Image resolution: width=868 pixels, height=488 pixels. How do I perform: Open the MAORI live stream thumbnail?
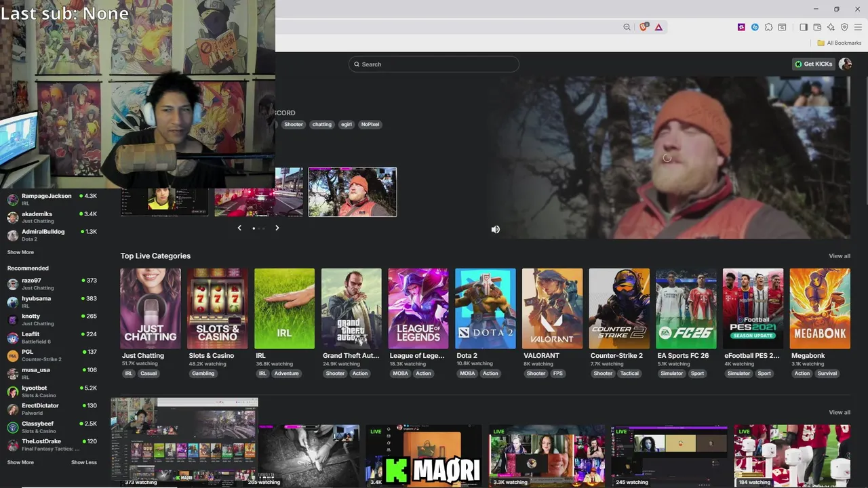pyautogui.click(x=424, y=455)
